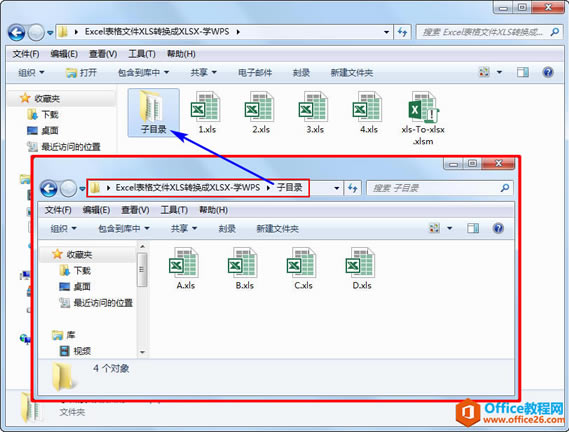Open recent pages dropdown in back window
The height and width of the screenshot is (432, 569).
(x=50, y=33)
